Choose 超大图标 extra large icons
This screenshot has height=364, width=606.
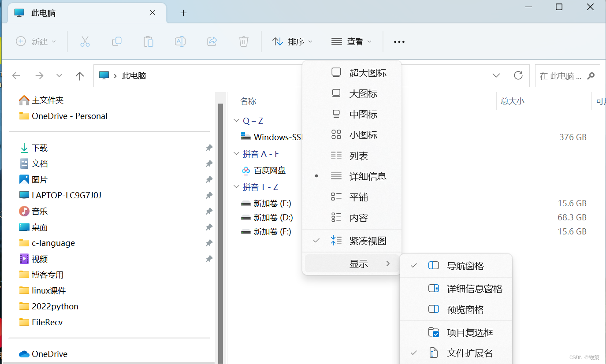[x=352, y=73]
